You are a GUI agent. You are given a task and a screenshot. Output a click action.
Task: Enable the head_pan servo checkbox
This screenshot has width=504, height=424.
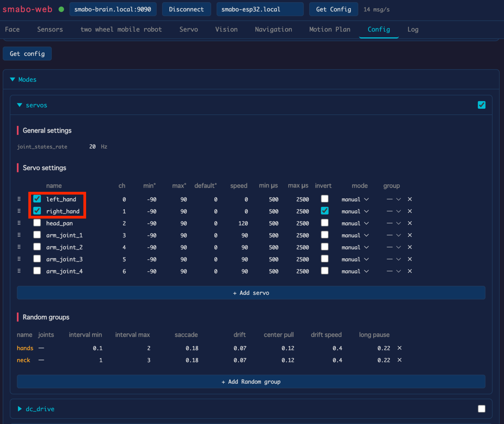coord(37,223)
